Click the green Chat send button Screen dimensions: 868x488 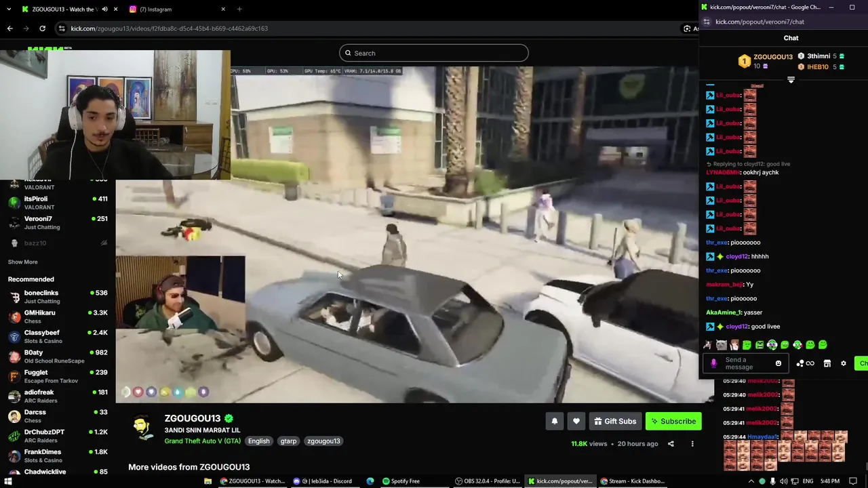[861, 363]
